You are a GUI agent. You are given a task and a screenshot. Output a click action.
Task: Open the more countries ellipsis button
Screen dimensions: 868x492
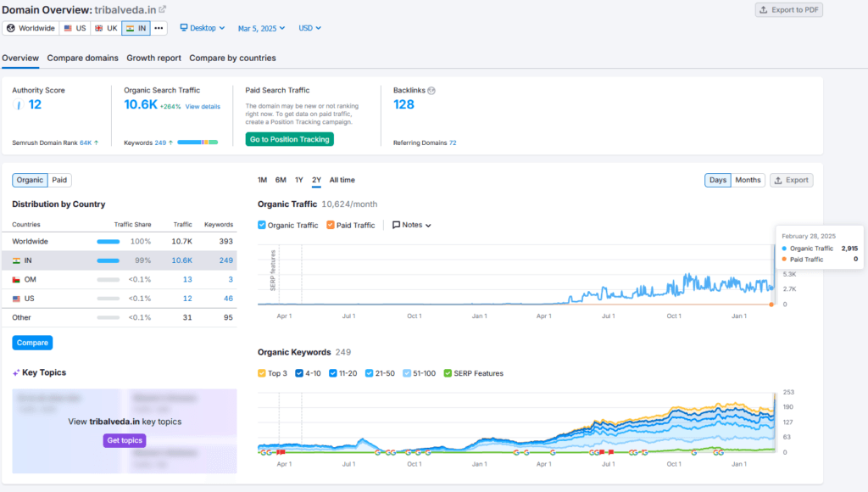pyautogui.click(x=159, y=28)
